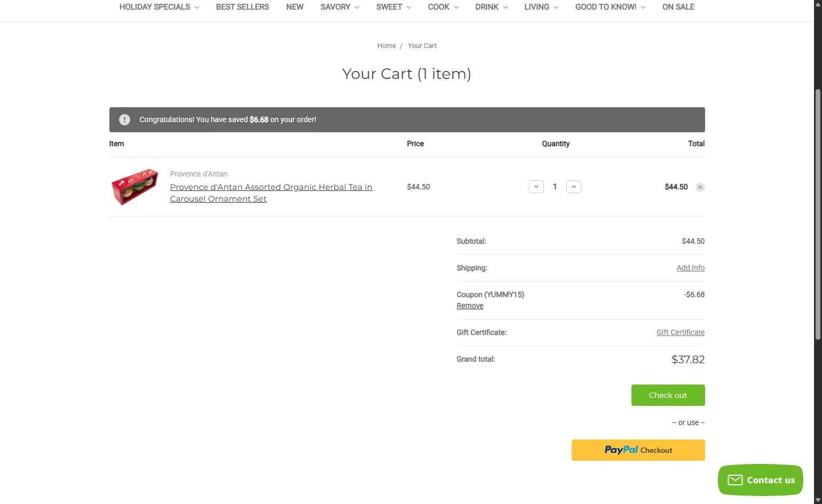822x504 pixels.
Task: Open the On Sale page
Action: point(678,7)
